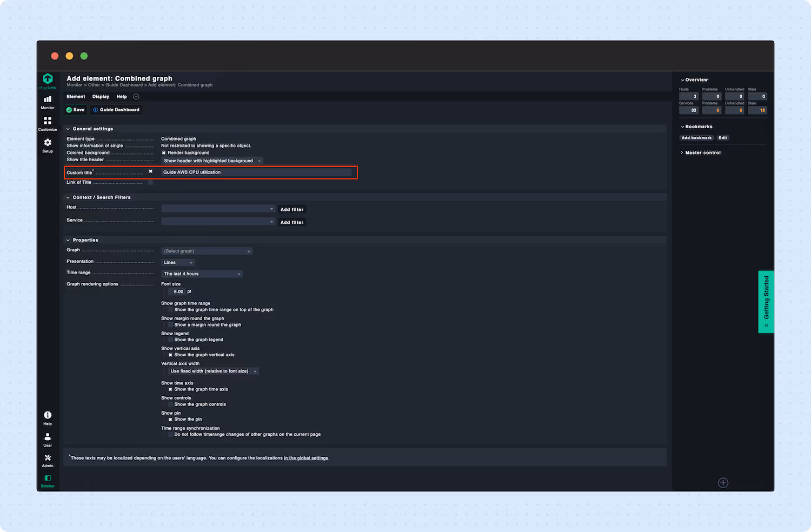This screenshot has width=811, height=532.
Task: Open the Setup section in the sidebar
Action: pos(48,145)
